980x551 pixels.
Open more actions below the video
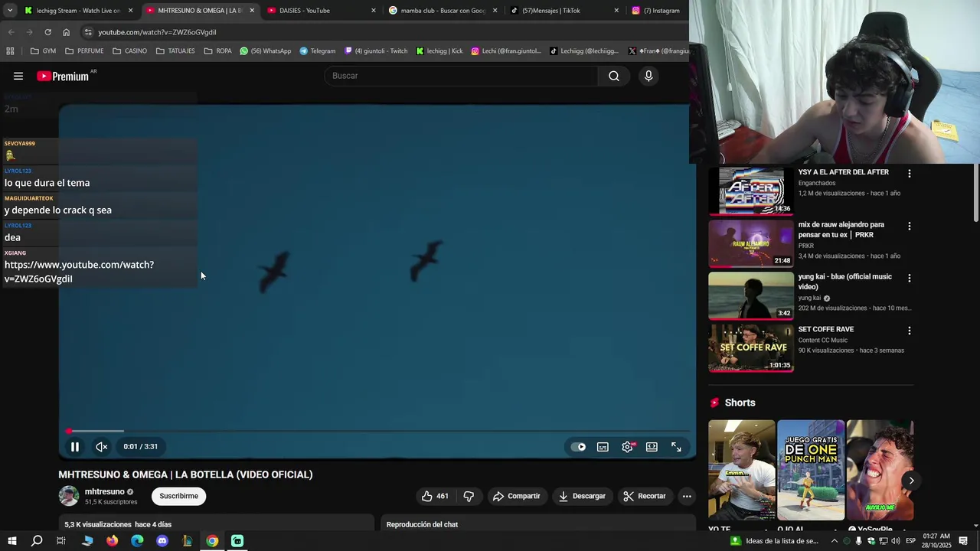(687, 496)
